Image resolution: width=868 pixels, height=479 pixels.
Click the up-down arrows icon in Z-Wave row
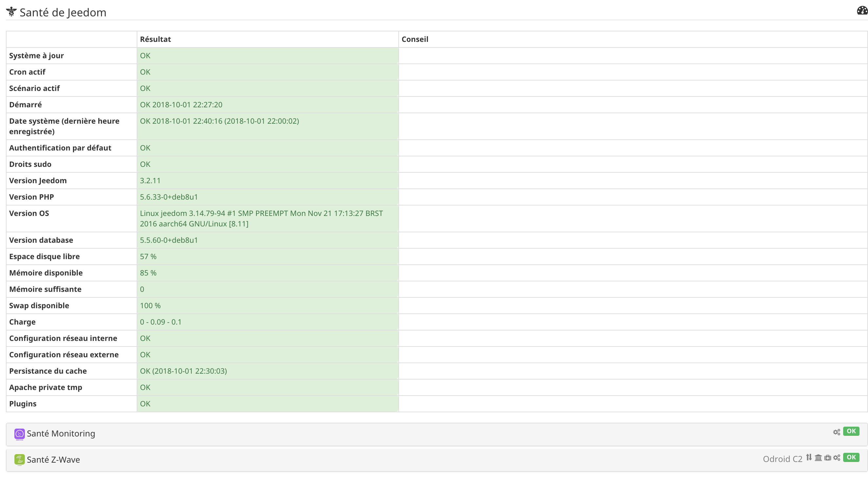tap(809, 457)
